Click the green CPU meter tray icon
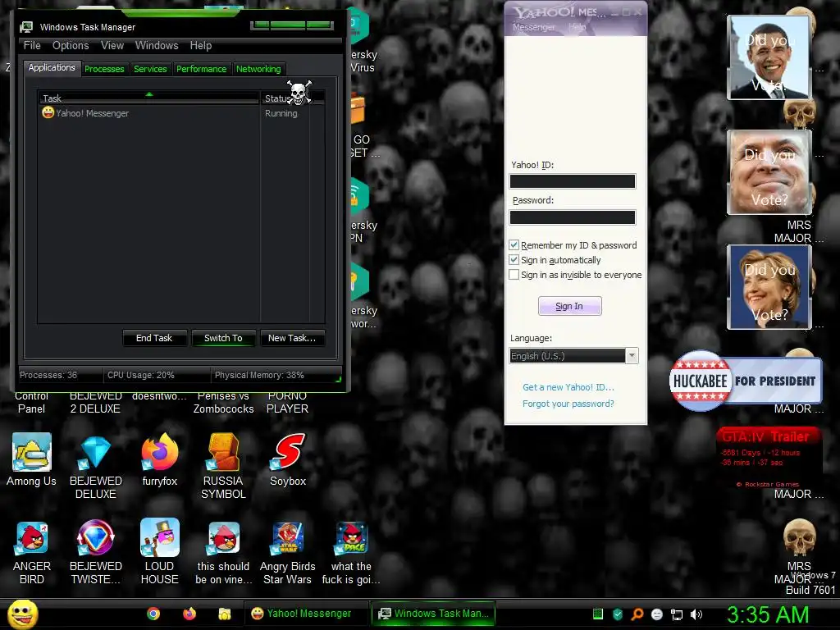This screenshot has width=840, height=630. (598, 614)
